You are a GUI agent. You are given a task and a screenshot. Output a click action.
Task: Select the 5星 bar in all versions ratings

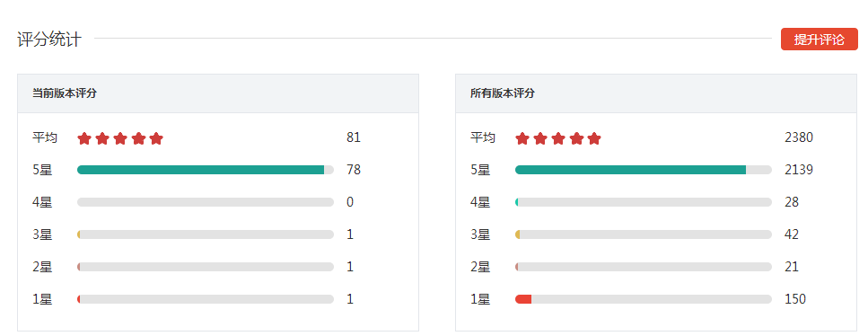point(644,170)
